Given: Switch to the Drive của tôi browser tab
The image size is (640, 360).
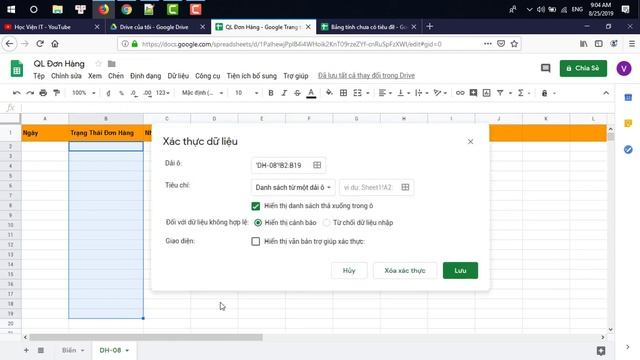Looking at the screenshot, I should (154, 27).
